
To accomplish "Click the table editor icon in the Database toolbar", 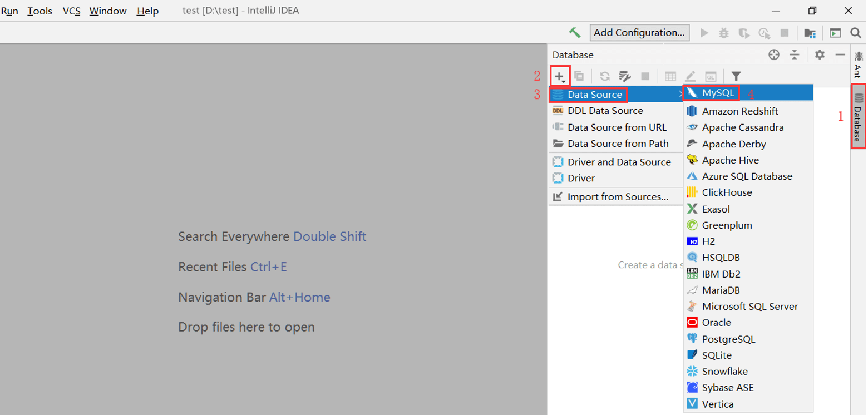I will click(x=671, y=76).
